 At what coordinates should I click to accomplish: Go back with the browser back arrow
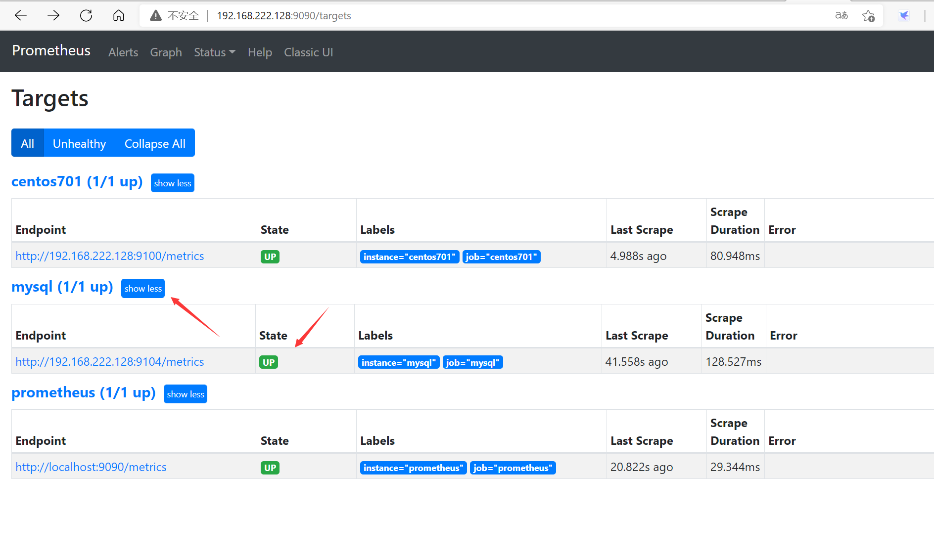(x=21, y=16)
